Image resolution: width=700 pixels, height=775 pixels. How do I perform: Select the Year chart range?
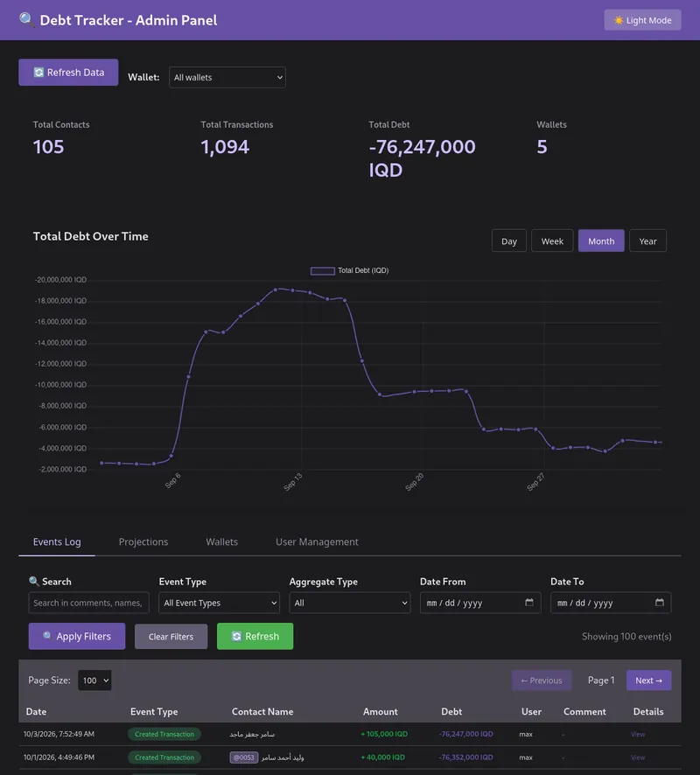647,241
